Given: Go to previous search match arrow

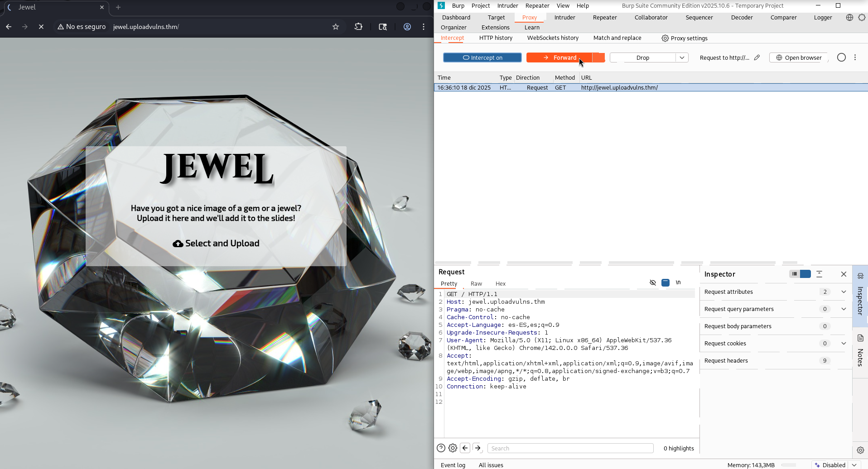Looking at the screenshot, I should click(465, 448).
